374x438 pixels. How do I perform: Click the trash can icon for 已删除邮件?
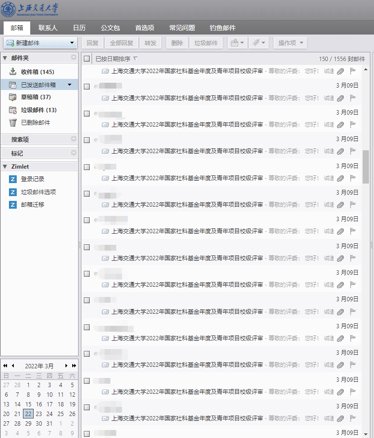pos(13,123)
